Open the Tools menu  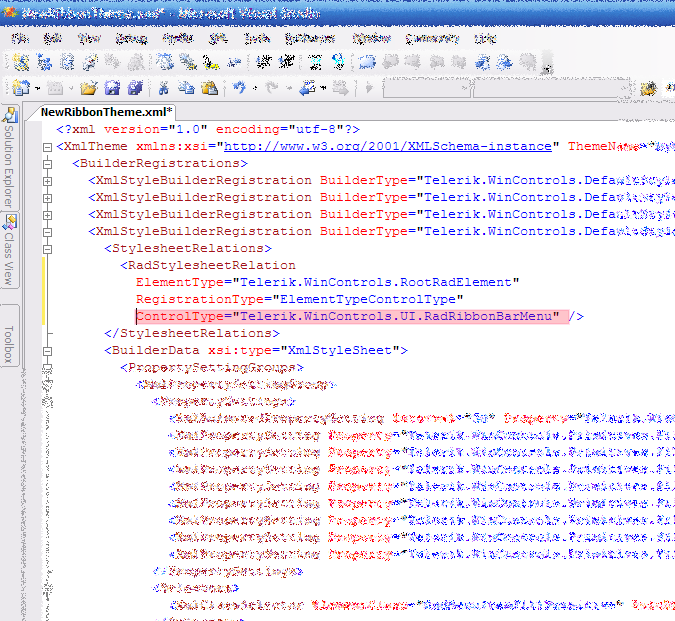tap(257, 39)
